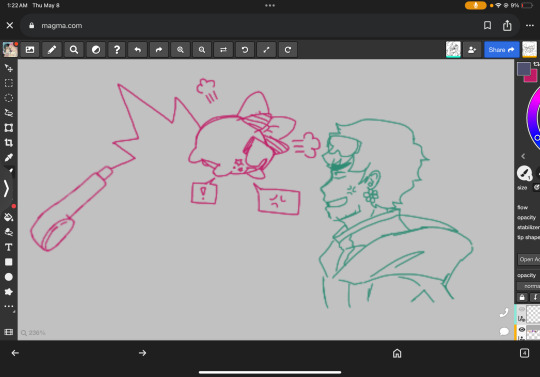Collapse the right panel with the arrow
The height and width of the screenshot is (377, 540).
tap(523, 156)
